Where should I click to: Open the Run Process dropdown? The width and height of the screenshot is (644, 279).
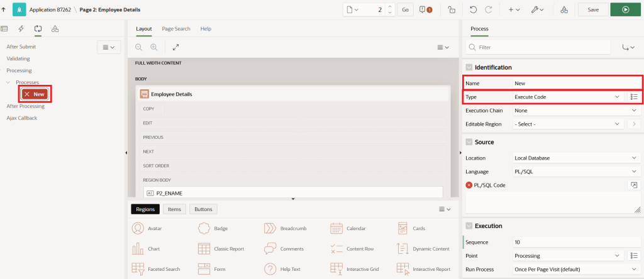pyautogui.click(x=576, y=270)
